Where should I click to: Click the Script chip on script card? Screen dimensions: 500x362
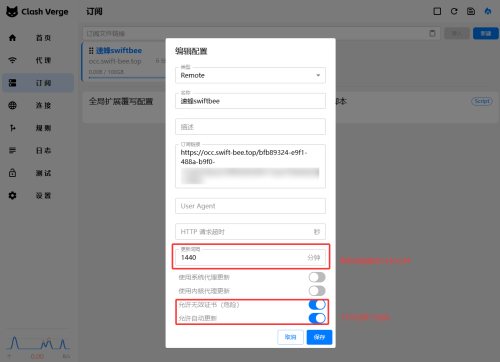(x=482, y=101)
